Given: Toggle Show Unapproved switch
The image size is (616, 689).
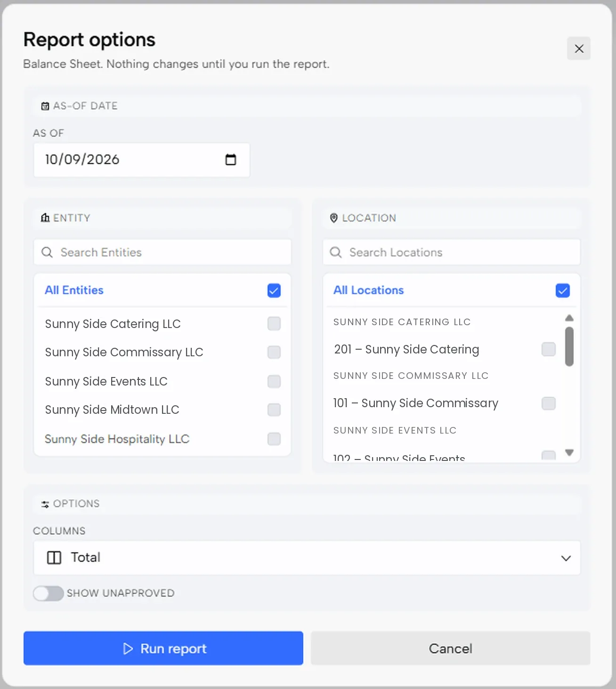Looking at the screenshot, I should (x=48, y=593).
